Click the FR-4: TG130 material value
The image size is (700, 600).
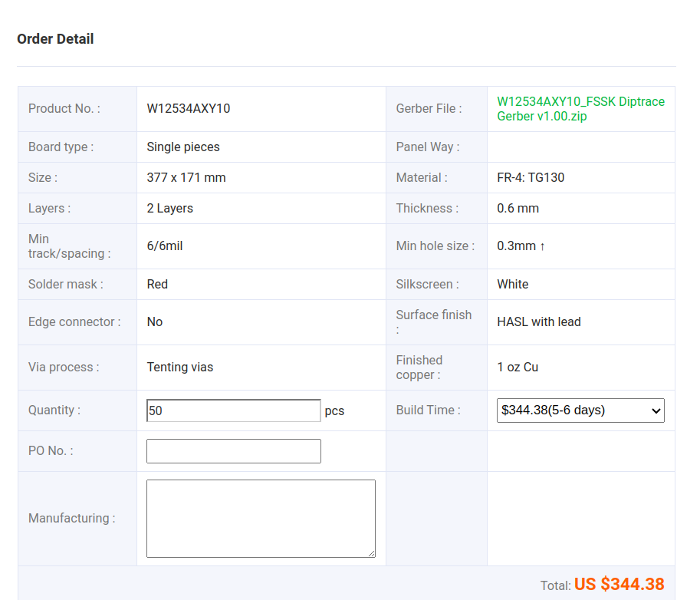531,178
